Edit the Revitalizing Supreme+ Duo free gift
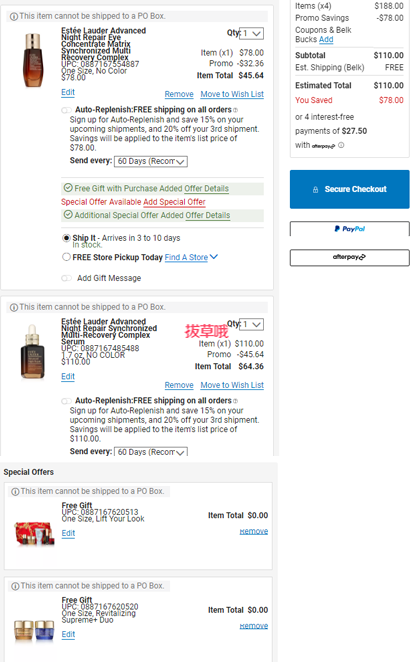 pos(68,634)
